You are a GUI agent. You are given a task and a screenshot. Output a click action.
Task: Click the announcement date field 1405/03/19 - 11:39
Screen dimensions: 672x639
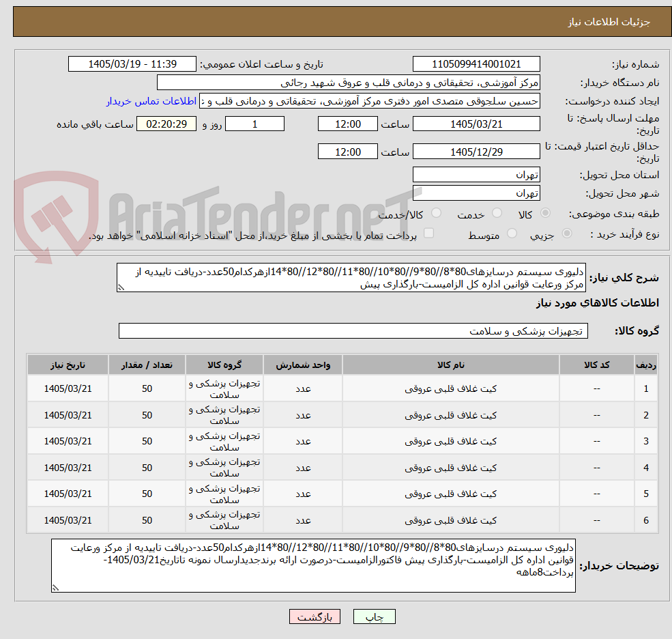coord(132,64)
